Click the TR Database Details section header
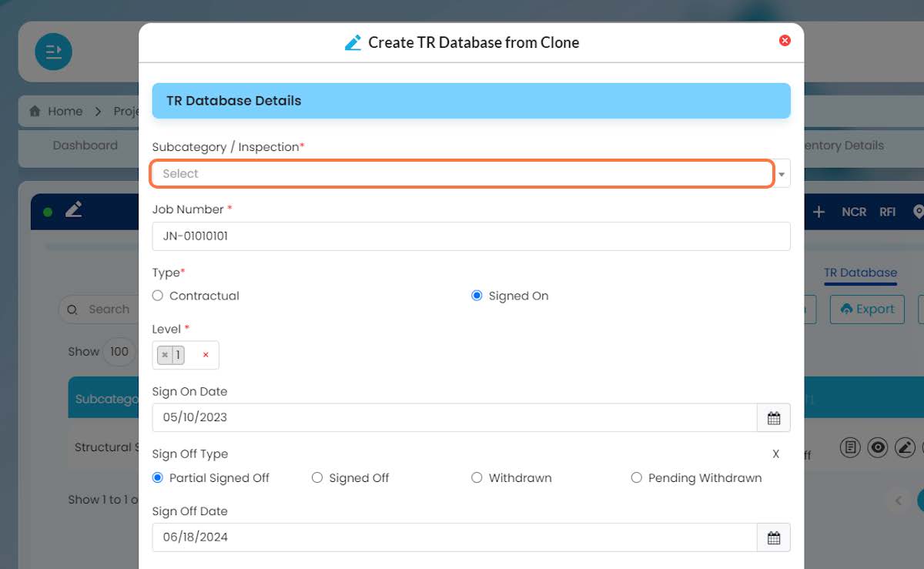The image size is (924, 569). (471, 101)
